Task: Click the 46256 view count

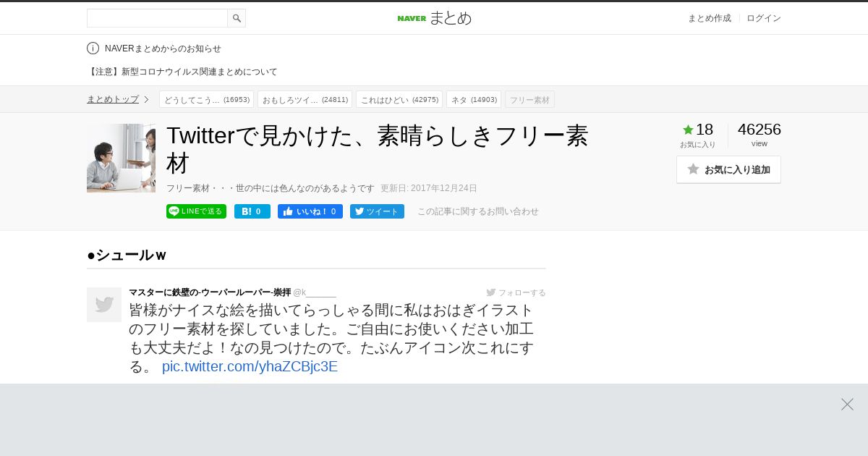Action: click(x=759, y=130)
